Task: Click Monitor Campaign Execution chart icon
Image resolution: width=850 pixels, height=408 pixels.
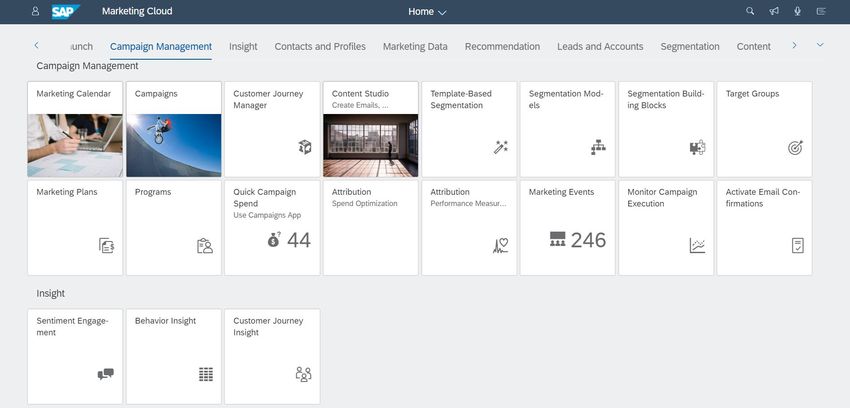Action: (697, 245)
